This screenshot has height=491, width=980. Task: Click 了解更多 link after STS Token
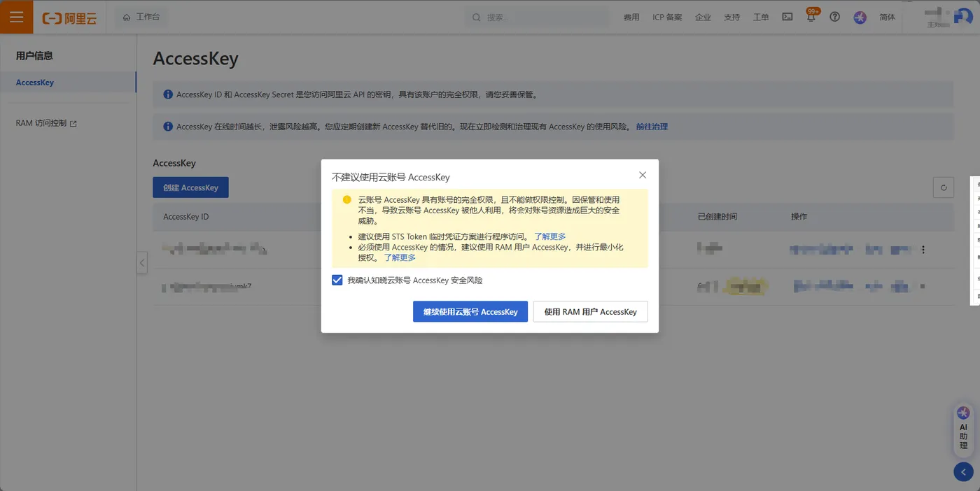[549, 237]
